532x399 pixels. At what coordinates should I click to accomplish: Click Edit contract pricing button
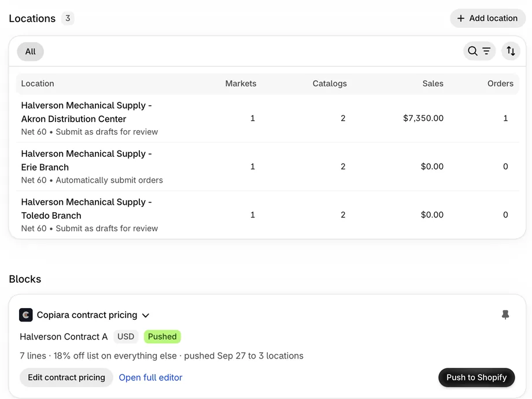click(x=66, y=377)
